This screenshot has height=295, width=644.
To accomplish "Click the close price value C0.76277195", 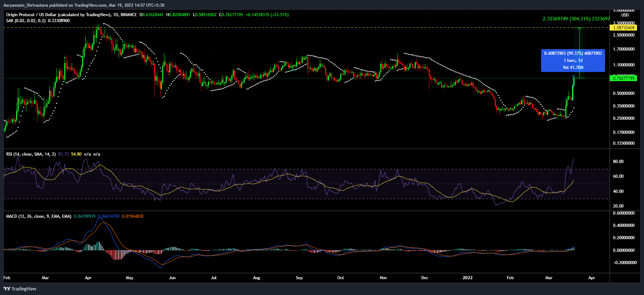I will [x=231, y=15].
